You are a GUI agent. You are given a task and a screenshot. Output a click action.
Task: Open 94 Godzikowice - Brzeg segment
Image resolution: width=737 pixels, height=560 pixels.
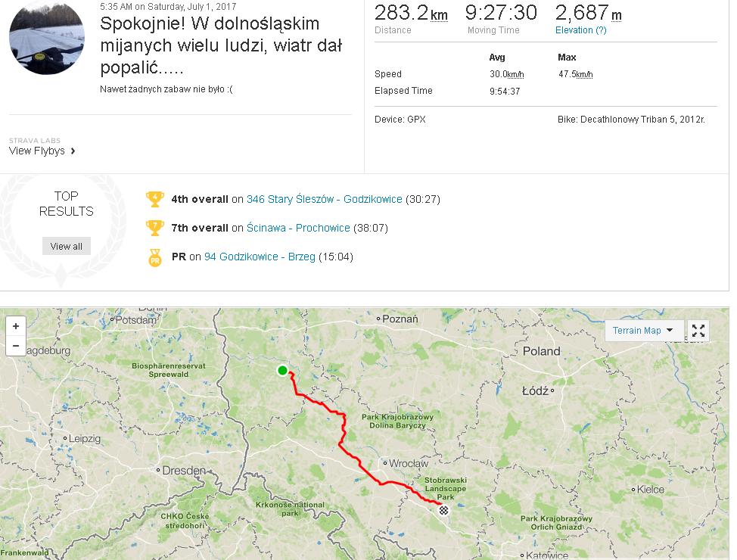(260, 257)
